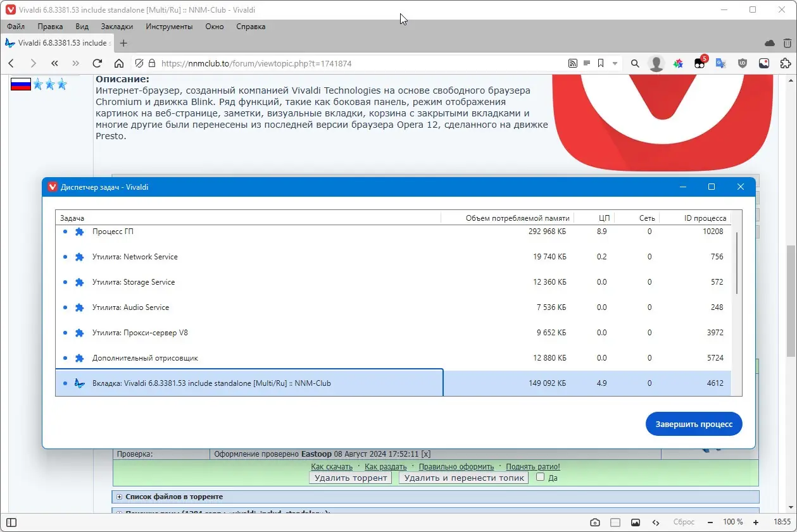Image resolution: width=797 pixels, height=532 pixels.
Task: Open the Инструменты menu
Action: click(x=169, y=27)
